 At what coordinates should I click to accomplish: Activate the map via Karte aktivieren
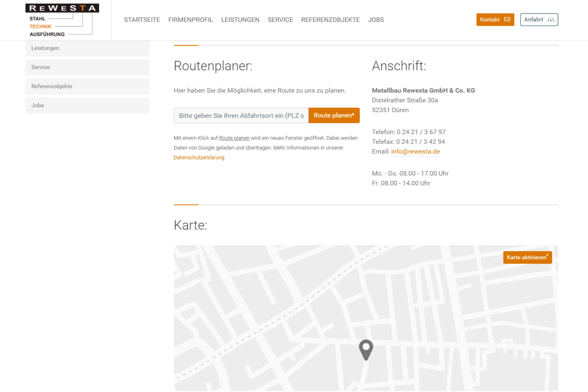pos(527,257)
